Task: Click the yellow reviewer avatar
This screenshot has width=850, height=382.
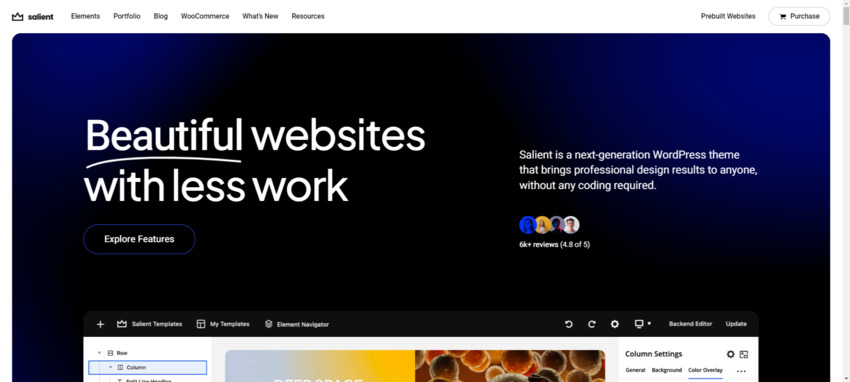Action: [x=542, y=225]
